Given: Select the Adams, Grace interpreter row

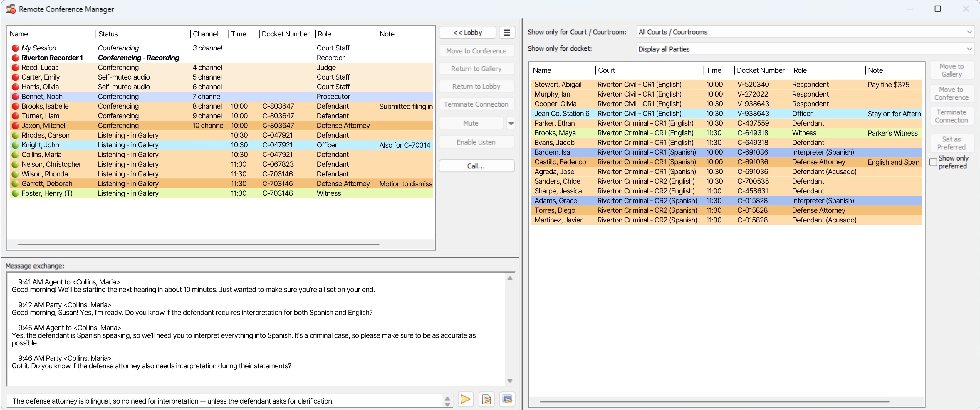Looking at the screenshot, I should click(x=726, y=201).
